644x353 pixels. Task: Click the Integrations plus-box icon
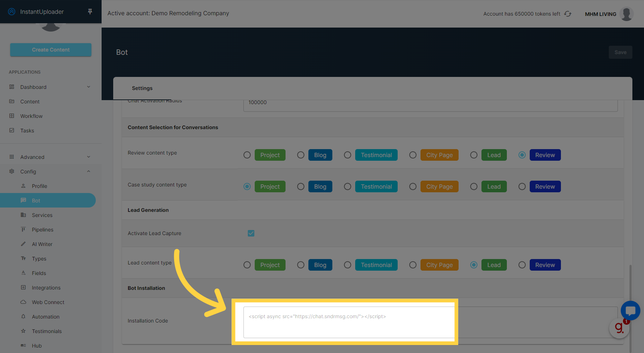tap(23, 288)
